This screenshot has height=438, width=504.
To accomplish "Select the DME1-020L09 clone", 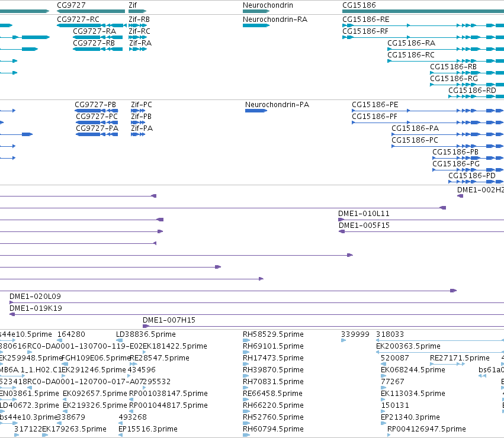I will (35, 297).
